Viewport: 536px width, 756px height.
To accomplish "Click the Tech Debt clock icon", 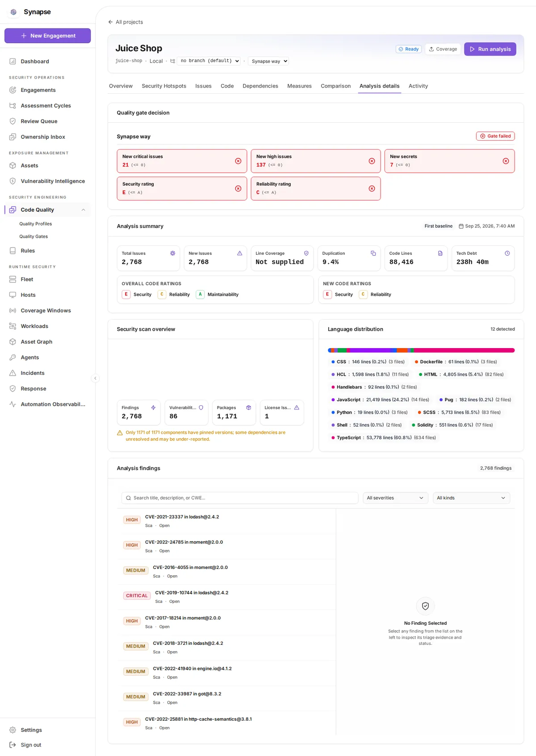I will [507, 253].
